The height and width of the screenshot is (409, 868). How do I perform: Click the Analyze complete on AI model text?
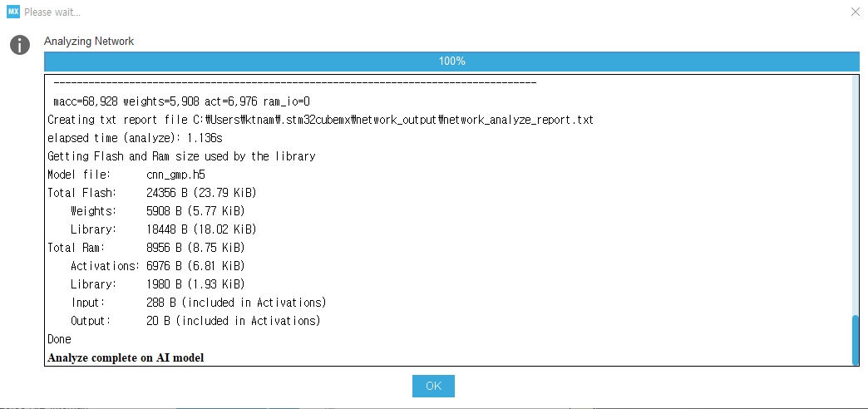[x=126, y=357]
